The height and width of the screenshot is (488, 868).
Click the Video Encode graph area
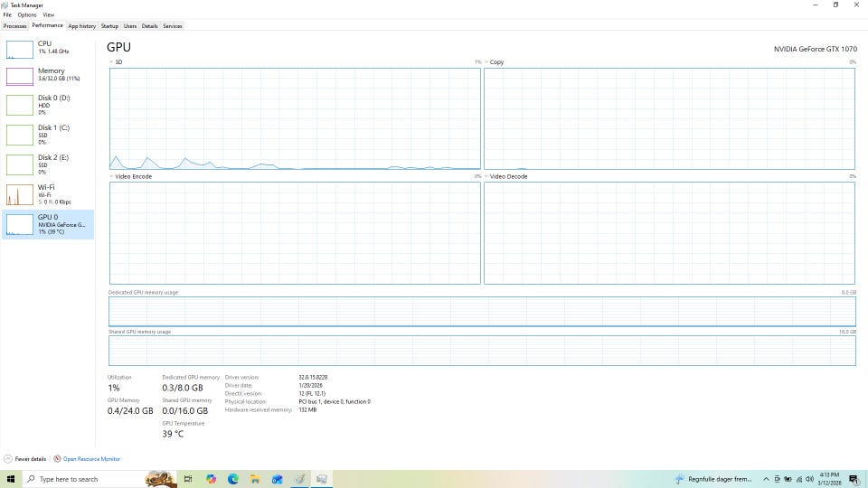295,233
